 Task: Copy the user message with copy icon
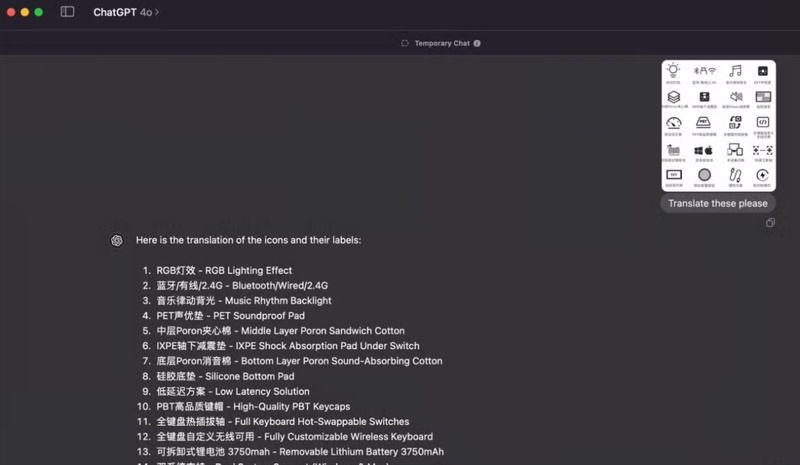click(770, 223)
